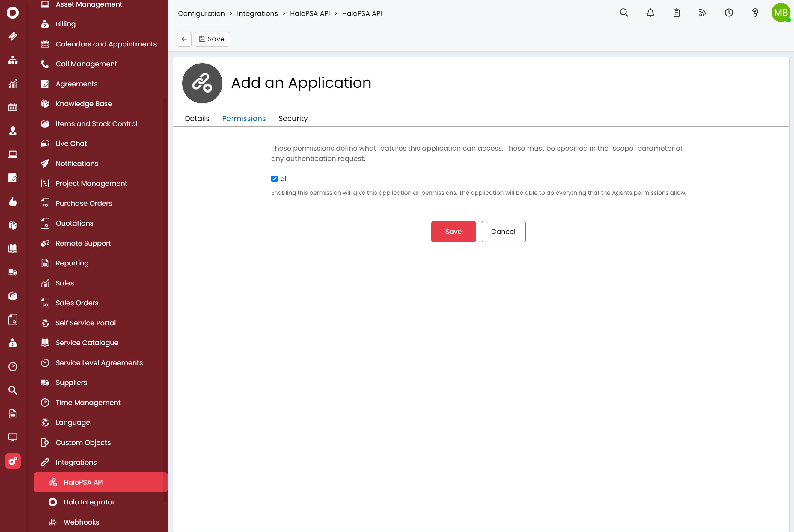Open the MB user avatar menu
794x532 pixels.
[781, 13]
